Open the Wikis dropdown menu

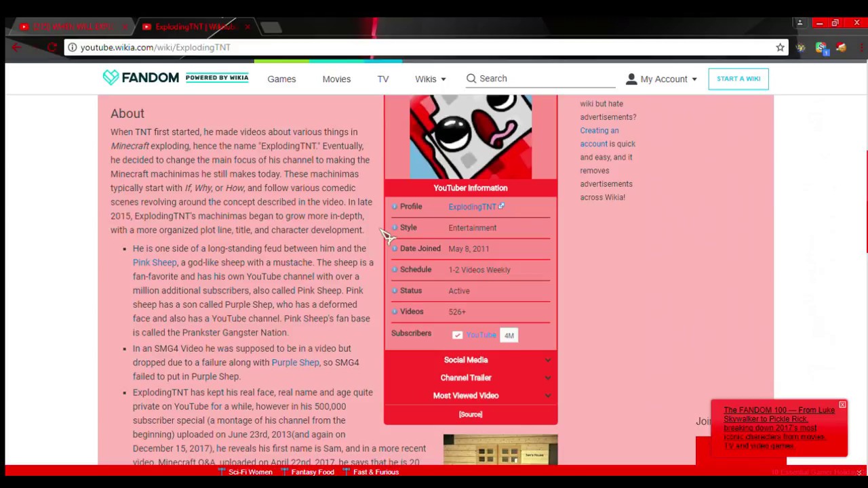[x=430, y=79]
